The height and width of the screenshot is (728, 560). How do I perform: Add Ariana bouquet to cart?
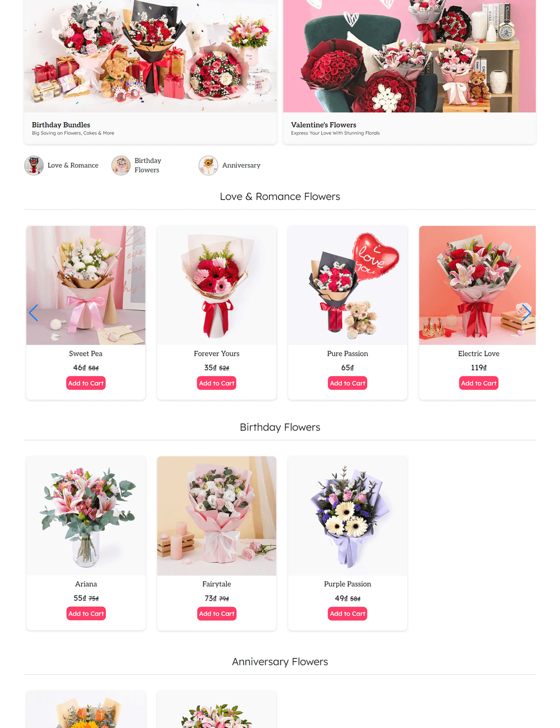86,614
